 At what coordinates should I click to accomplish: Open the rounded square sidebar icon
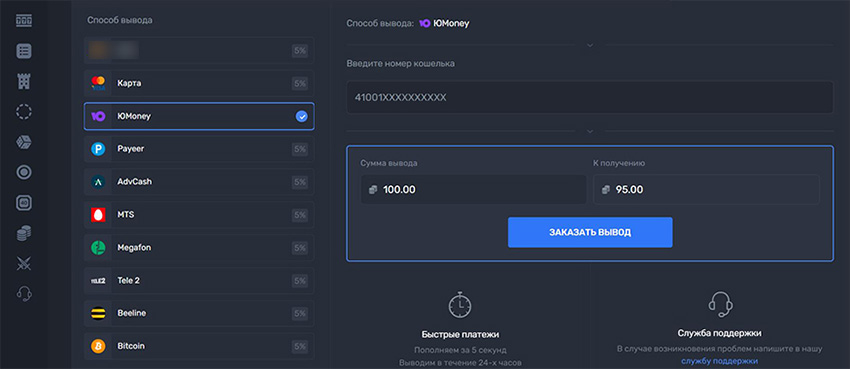click(x=24, y=203)
